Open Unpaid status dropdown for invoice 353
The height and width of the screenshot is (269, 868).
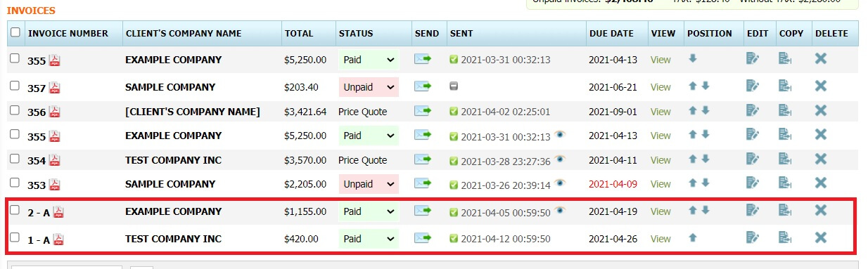pyautogui.click(x=369, y=184)
